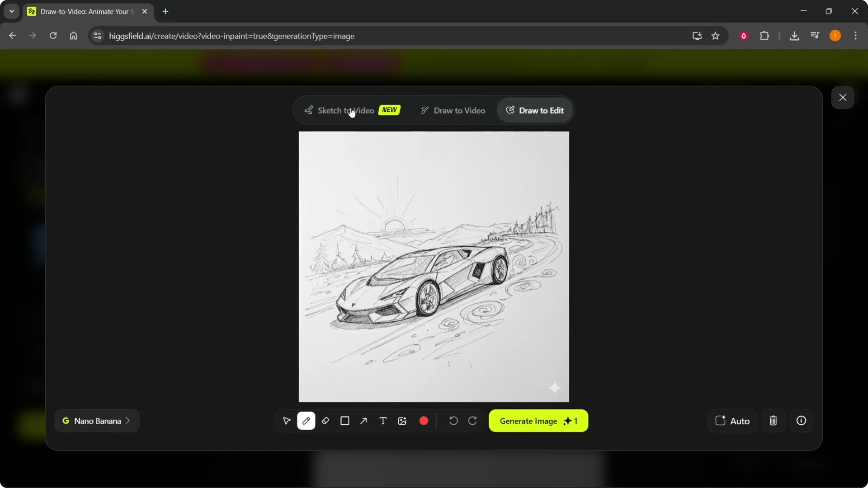Select the Text tool
The image size is (868, 488).
(x=383, y=421)
